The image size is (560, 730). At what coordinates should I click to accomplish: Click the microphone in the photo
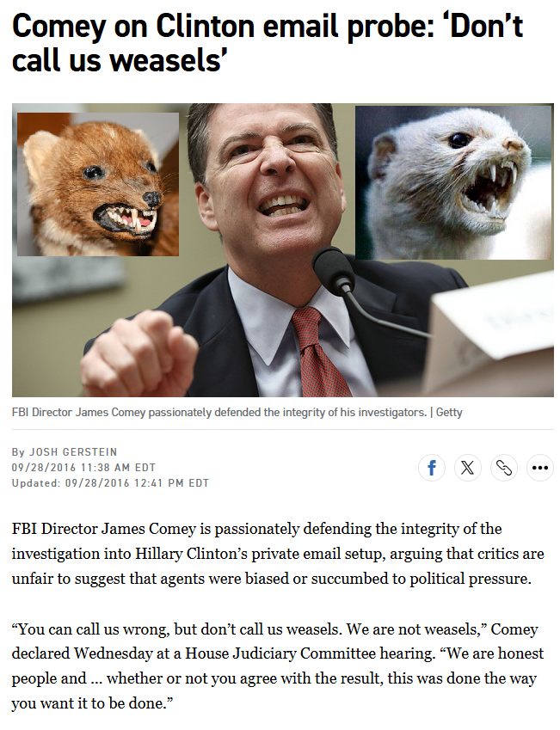pyautogui.click(x=334, y=270)
